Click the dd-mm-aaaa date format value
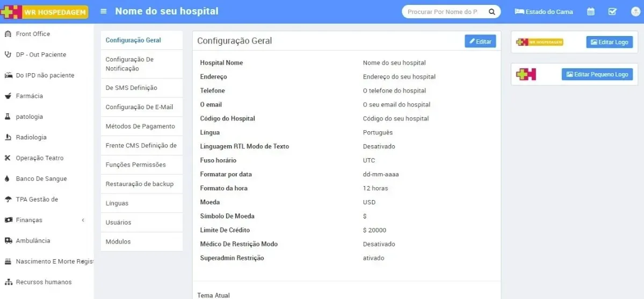This screenshot has width=644, height=299. tap(381, 174)
